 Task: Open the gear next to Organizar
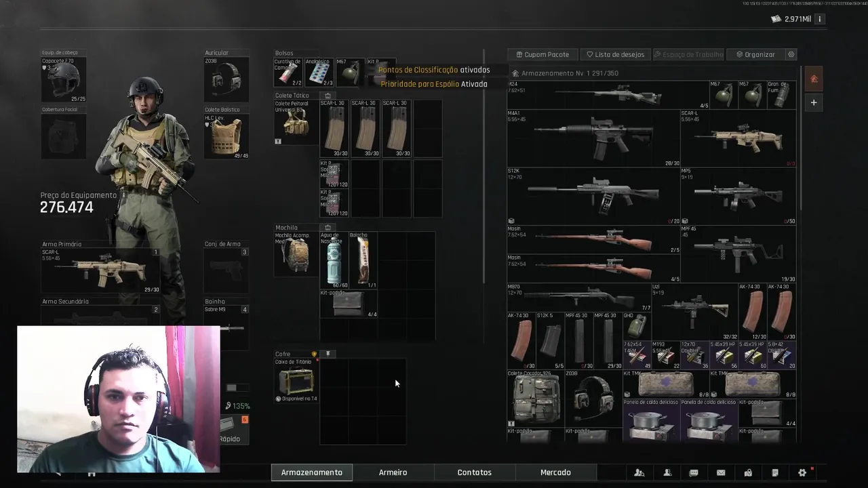click(791, 54)
